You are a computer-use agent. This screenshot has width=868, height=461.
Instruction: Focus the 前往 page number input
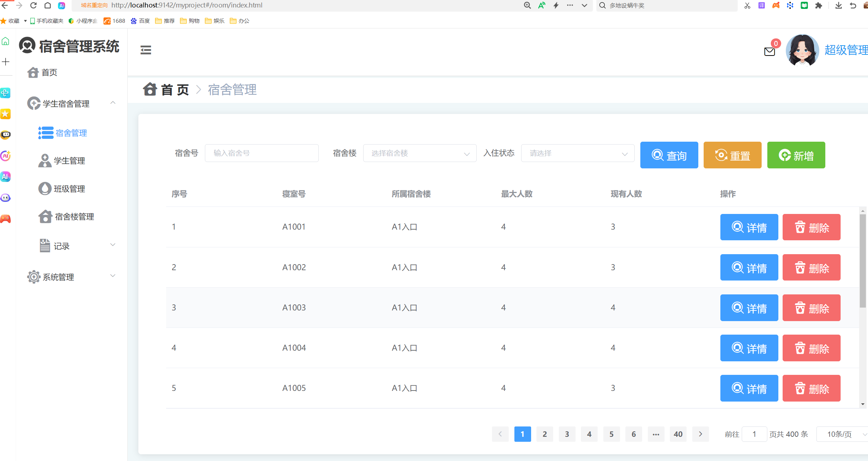754,434
